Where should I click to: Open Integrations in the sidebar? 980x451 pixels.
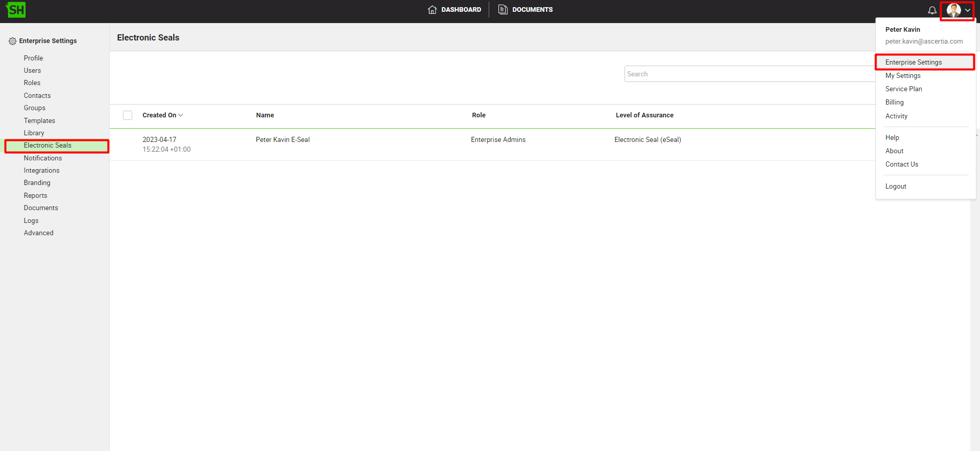[x=41, y=171]
